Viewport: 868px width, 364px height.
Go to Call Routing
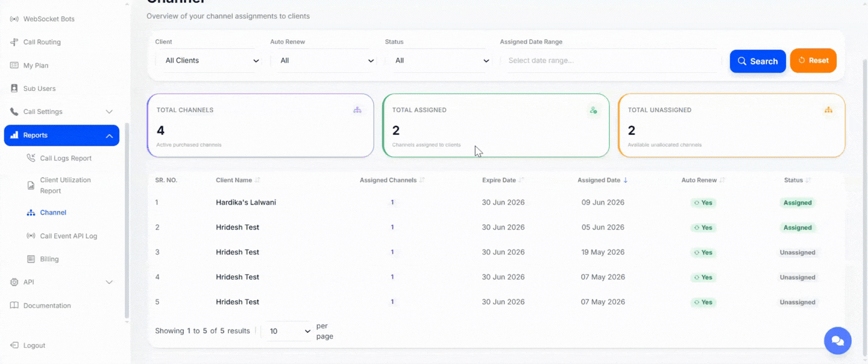(42, 42)
